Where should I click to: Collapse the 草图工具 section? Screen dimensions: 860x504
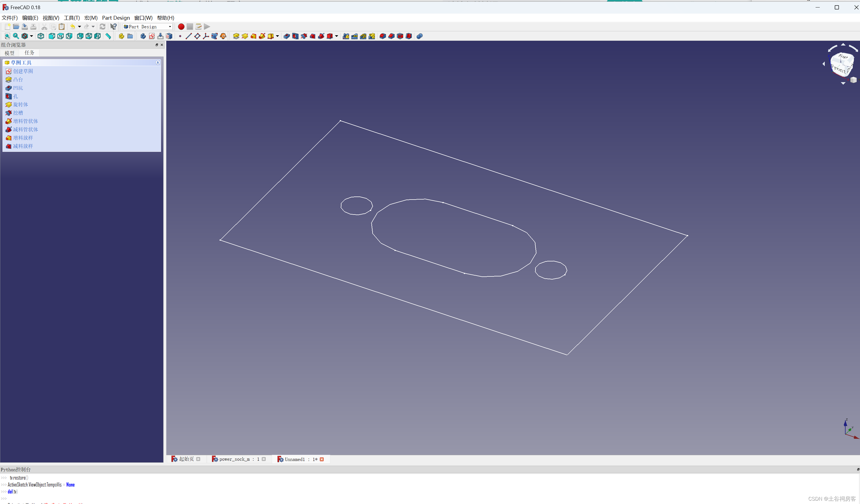pyautogui.click(x=158, y=62)
